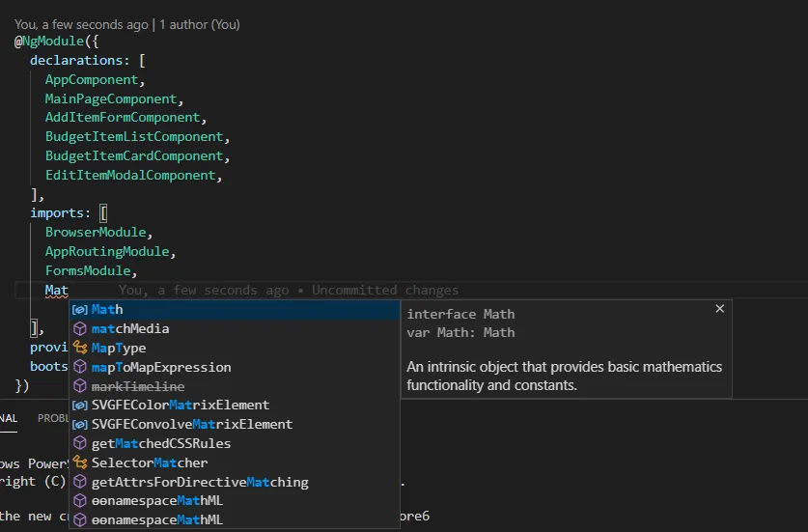Click the cube icon next to mapToMapExpression
This screenshot has width=808, height=532.
tap(80, 367)
